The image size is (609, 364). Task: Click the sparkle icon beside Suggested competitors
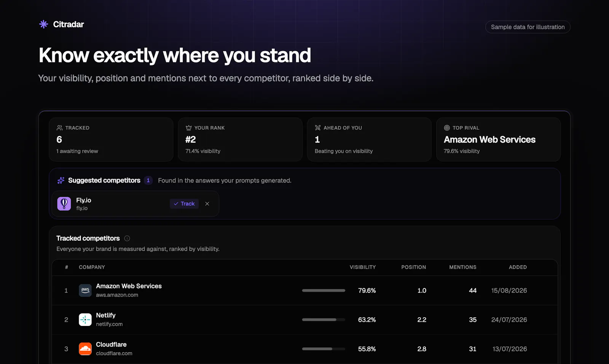click(61, 180)
